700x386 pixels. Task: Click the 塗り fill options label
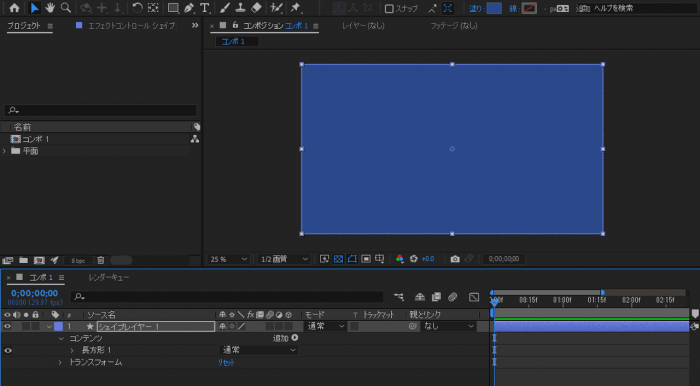475,8
